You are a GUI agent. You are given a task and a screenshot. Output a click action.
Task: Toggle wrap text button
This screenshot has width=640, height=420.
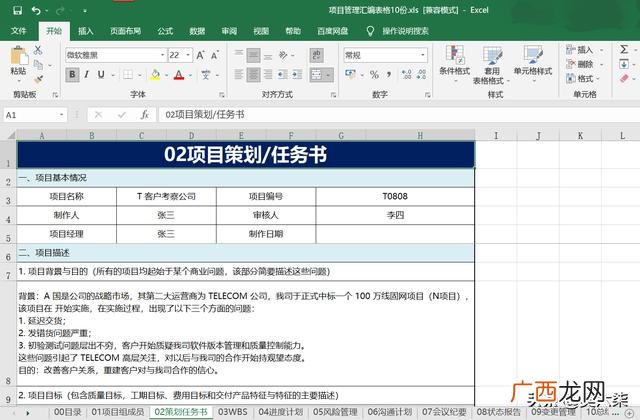(x=316, y=55)
